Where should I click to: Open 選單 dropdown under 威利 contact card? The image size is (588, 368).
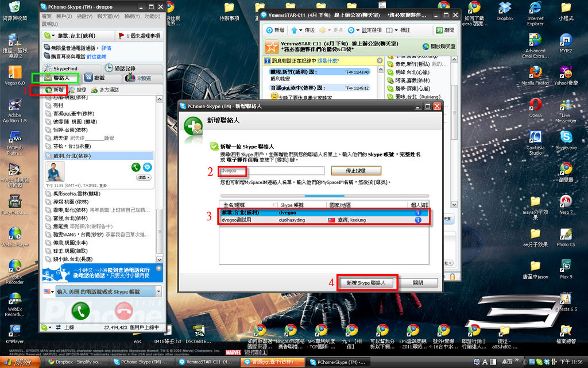click(x=144, y=177)
